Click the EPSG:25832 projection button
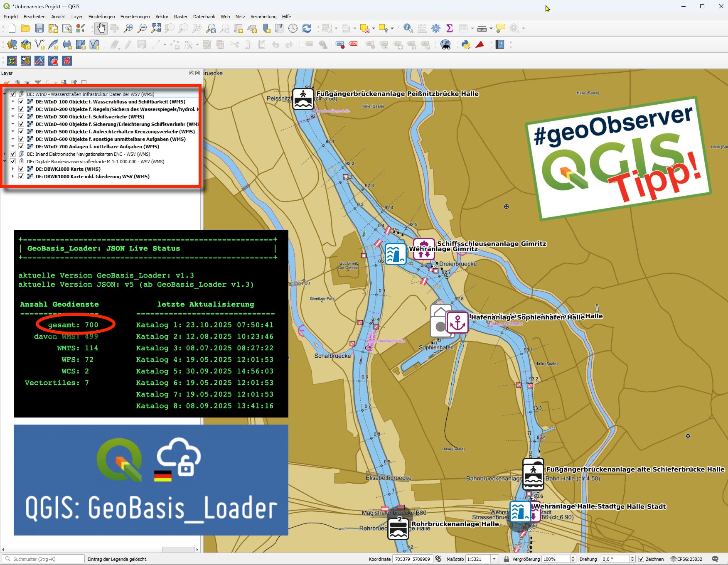This screenshot has height=565, width=728. [686, 559]
